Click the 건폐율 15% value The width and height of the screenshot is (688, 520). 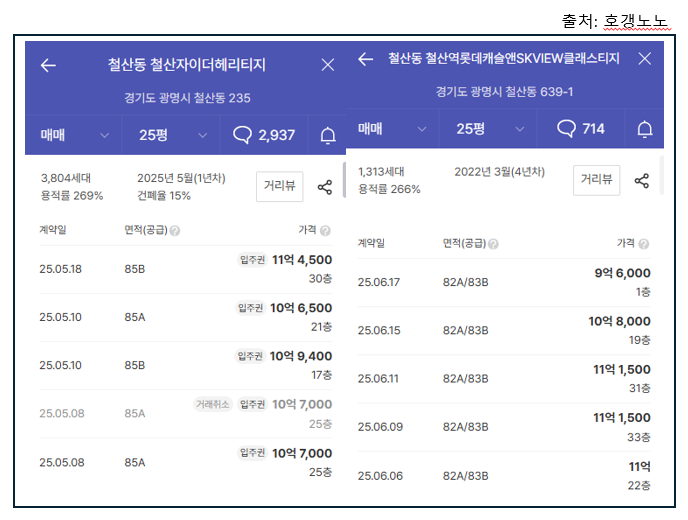pos(164,196)
